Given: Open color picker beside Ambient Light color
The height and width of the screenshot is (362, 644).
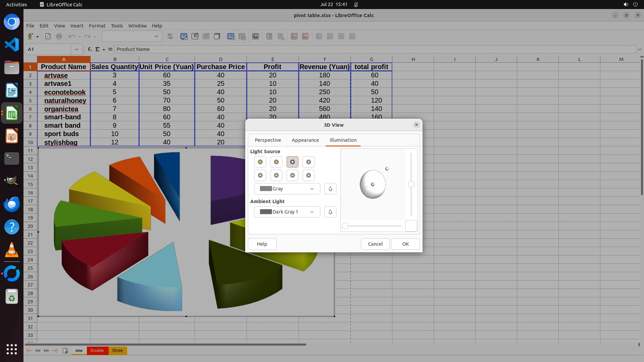Looking at the screenshot, I should point(330,212).
